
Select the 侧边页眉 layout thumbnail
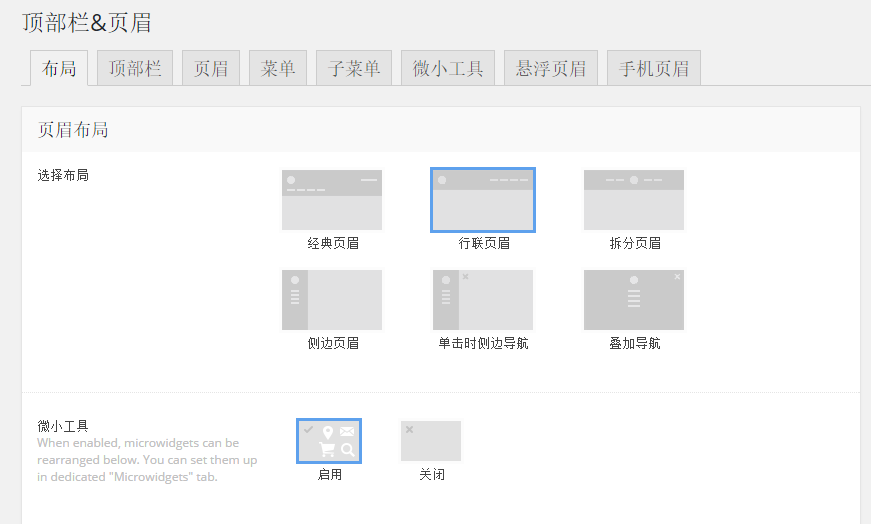332,300
